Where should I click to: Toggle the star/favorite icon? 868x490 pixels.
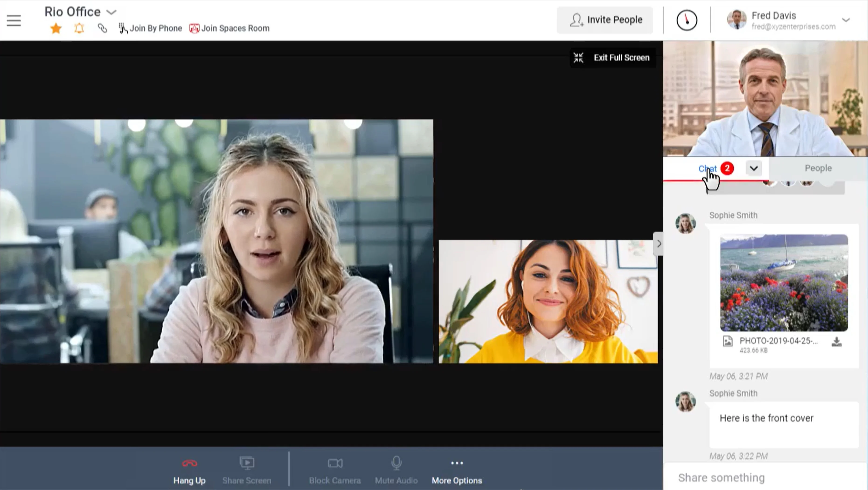click(56, 28)
